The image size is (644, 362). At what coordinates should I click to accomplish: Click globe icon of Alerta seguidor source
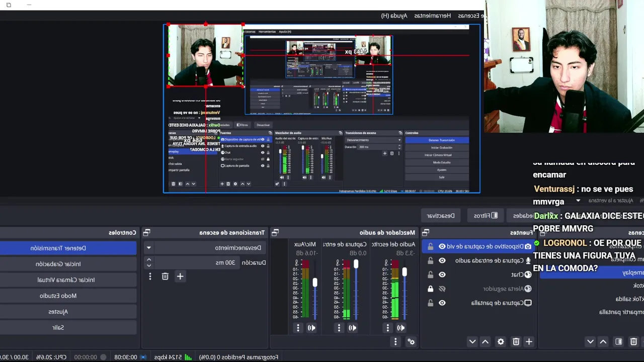tap(528, 289)
